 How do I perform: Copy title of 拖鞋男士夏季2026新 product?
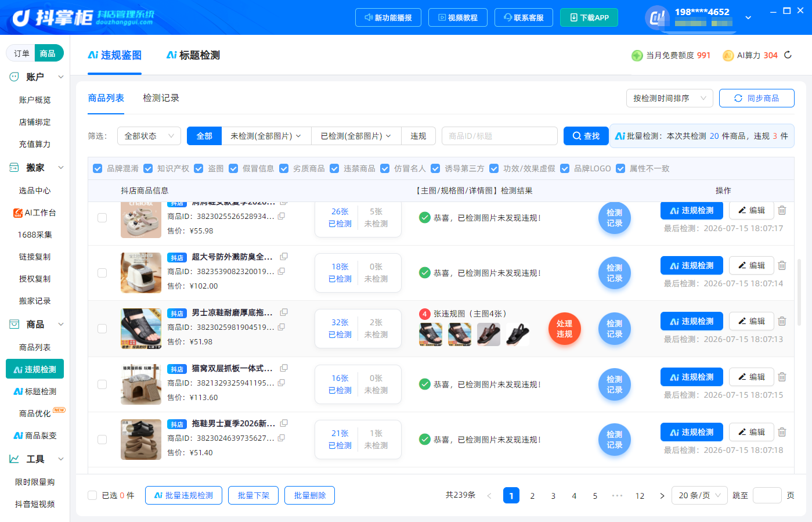click(x=284, y=423)
